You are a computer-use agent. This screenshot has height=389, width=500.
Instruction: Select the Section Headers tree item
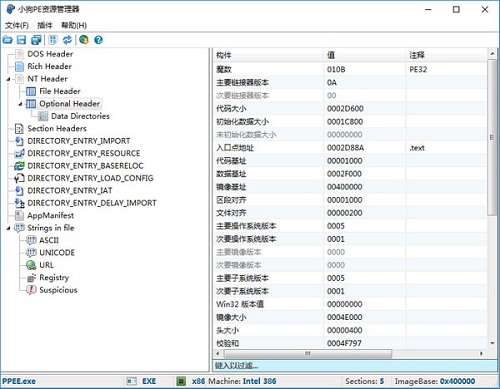(x=57, y=129)
